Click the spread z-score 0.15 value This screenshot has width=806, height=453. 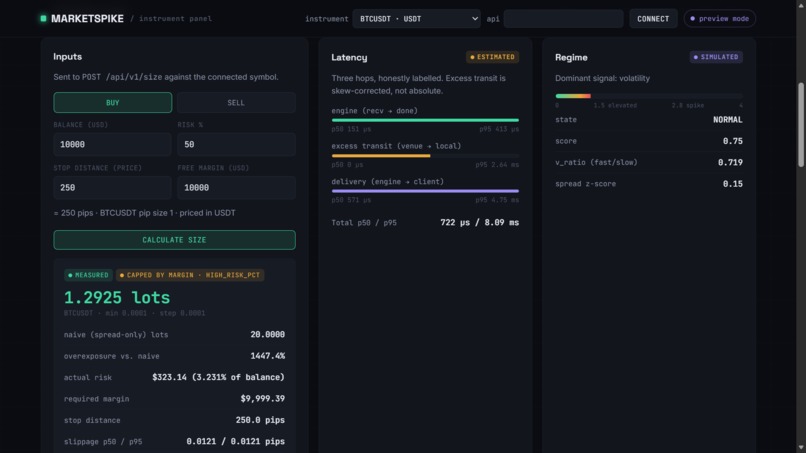point(732,184)
